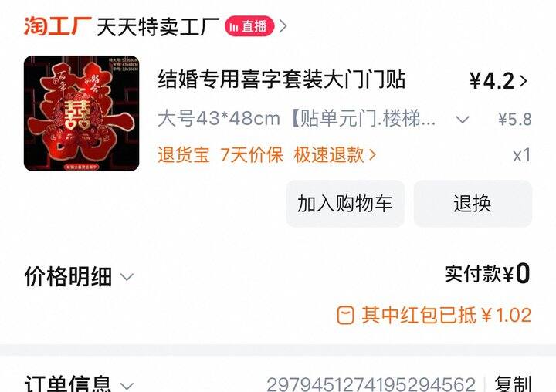Open the wedding 喜 sticker product thumbnail
Screen dimensions: 556x392
[x=81, y=113]
